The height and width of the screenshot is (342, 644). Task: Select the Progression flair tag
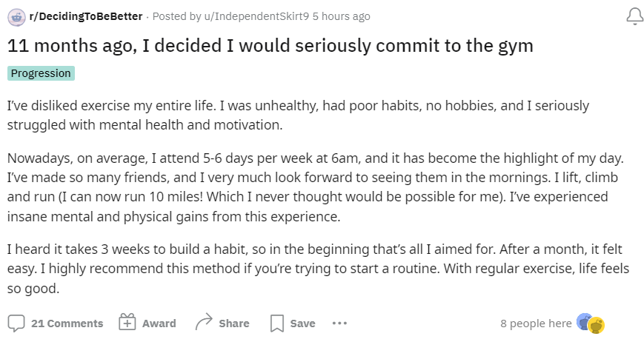[41, 73]
